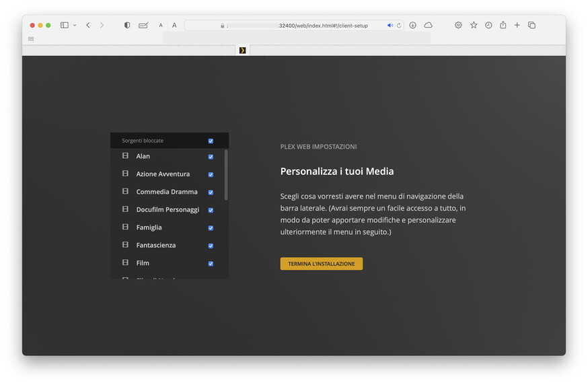Click the Film library film icon
This screenshot has width=588, height=385.
tap(125, 262)
